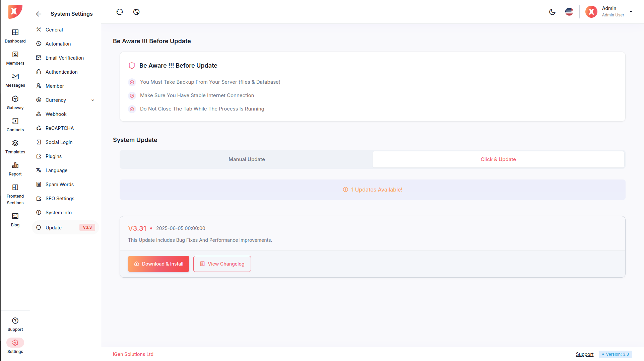Open the US flag language selector

(569, 12)
